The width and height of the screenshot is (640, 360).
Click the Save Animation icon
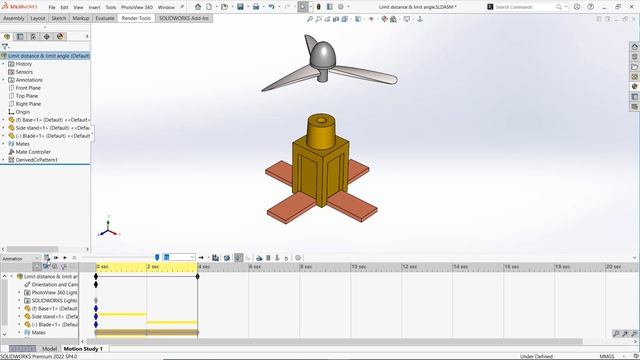[x=215, y=258]
